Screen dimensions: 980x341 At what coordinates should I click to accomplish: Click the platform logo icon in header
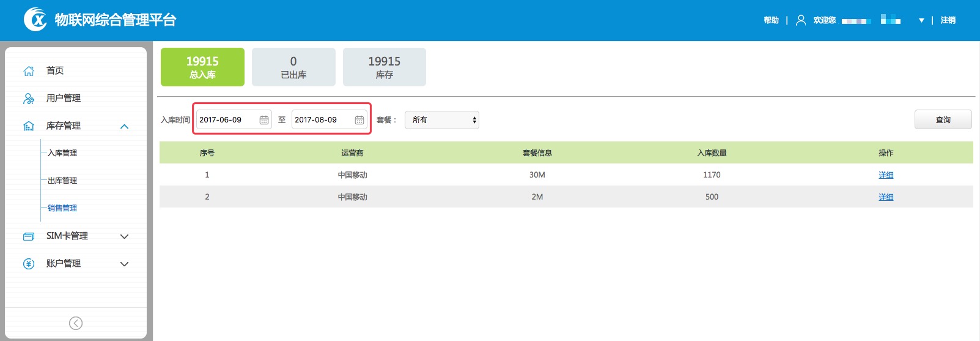click(35, 20)
